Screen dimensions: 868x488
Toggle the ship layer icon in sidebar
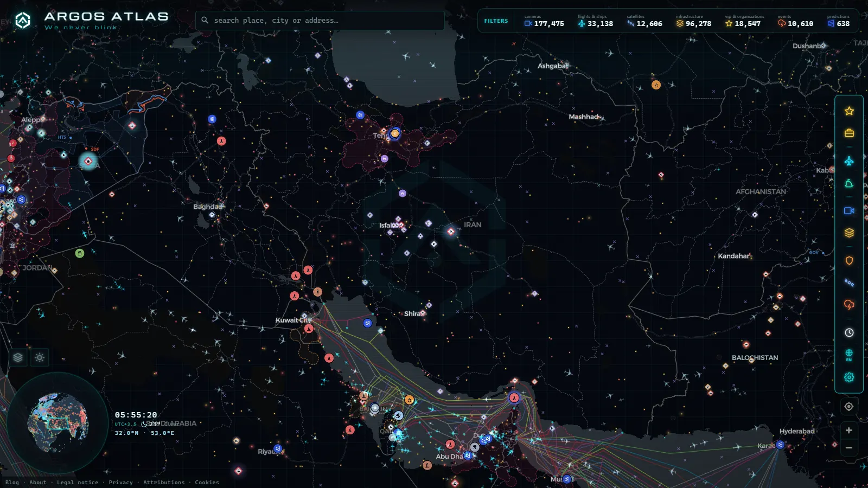[849, 184]
